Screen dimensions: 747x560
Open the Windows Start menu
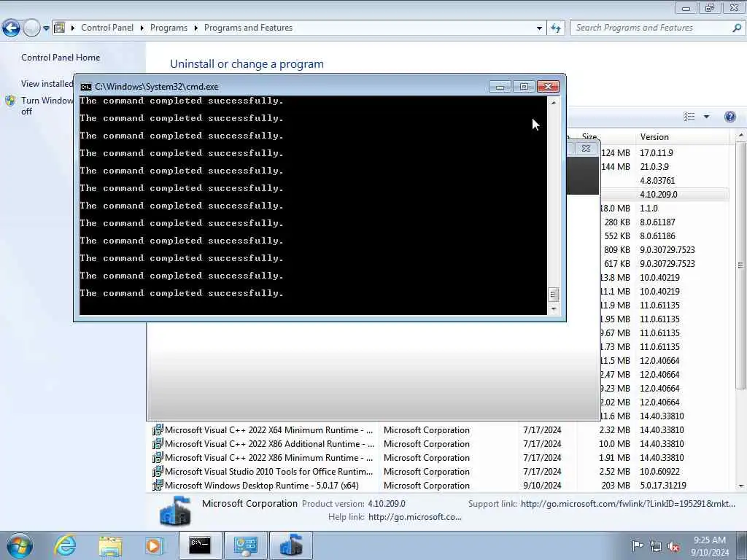pyautogui.click(x=19, y=545)
